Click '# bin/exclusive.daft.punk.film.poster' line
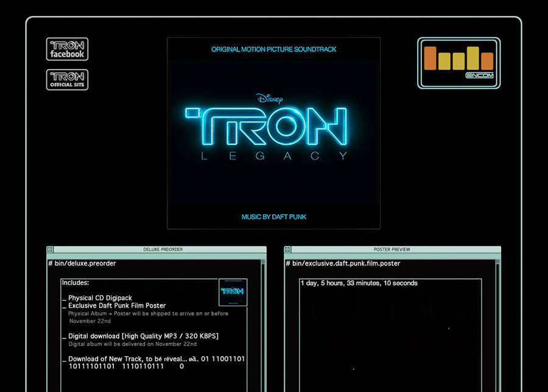This screenshot has width=548, height=392. click(343, 264)
